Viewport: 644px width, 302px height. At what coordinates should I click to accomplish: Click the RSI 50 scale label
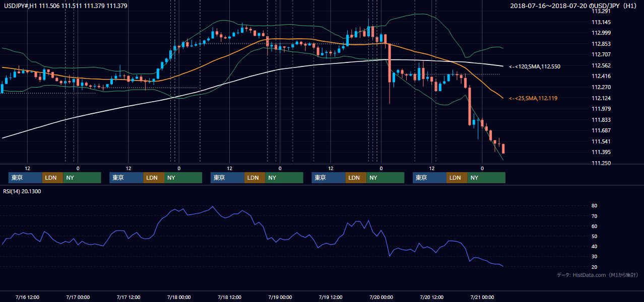[x=595, y=236]
